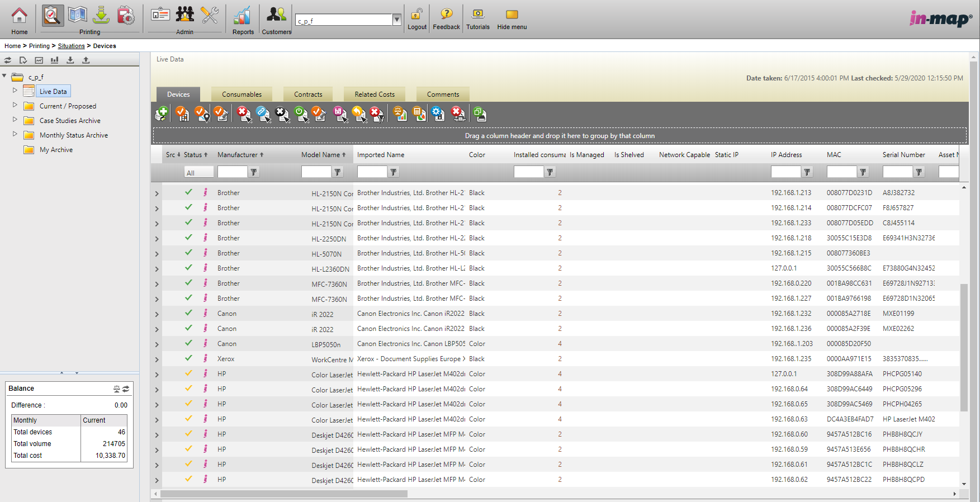The image size is (980, 502).
Task: Click the Status filter All field
Action: click(x=198, y=172)
